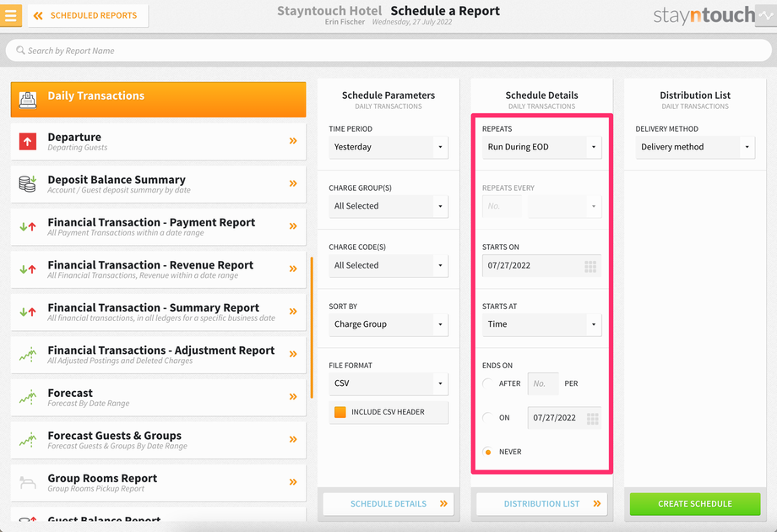Click the Schedule Details button

(388, 504)
